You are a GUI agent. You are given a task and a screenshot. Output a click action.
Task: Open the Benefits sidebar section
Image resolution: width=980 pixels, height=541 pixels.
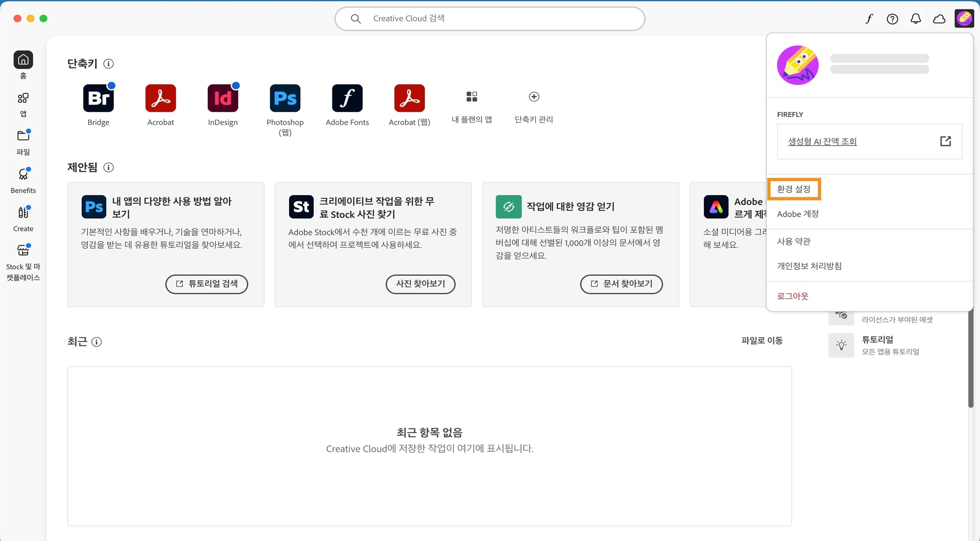coord(23,179)
